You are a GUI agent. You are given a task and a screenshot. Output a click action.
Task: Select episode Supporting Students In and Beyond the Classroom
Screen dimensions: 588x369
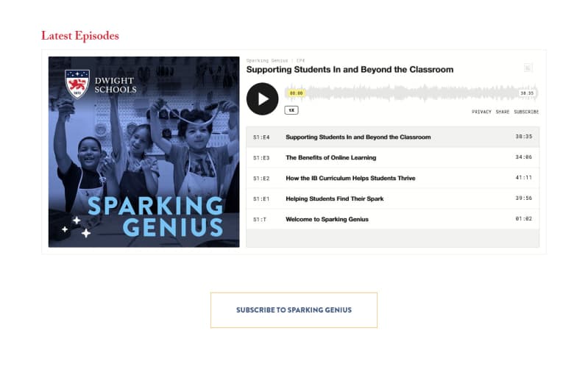(358, 137)
